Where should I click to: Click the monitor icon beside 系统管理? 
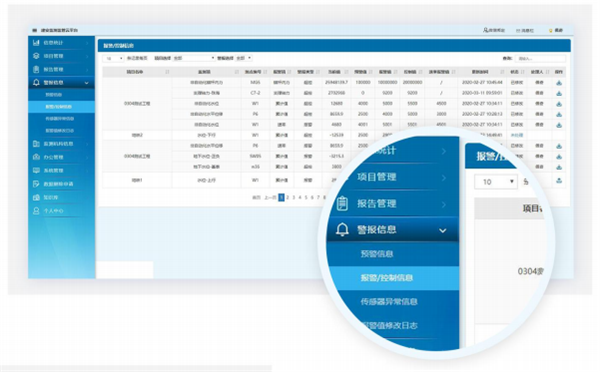coord(36,170)
